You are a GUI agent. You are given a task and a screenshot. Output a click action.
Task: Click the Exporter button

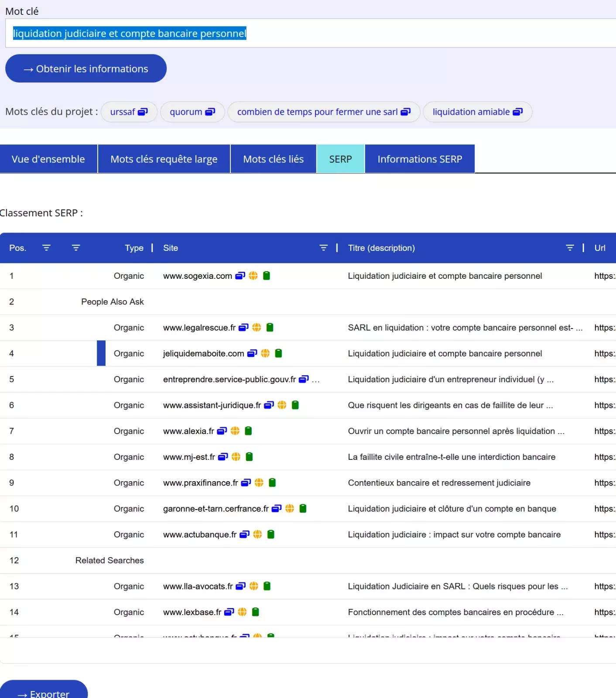tap(44, 690)
